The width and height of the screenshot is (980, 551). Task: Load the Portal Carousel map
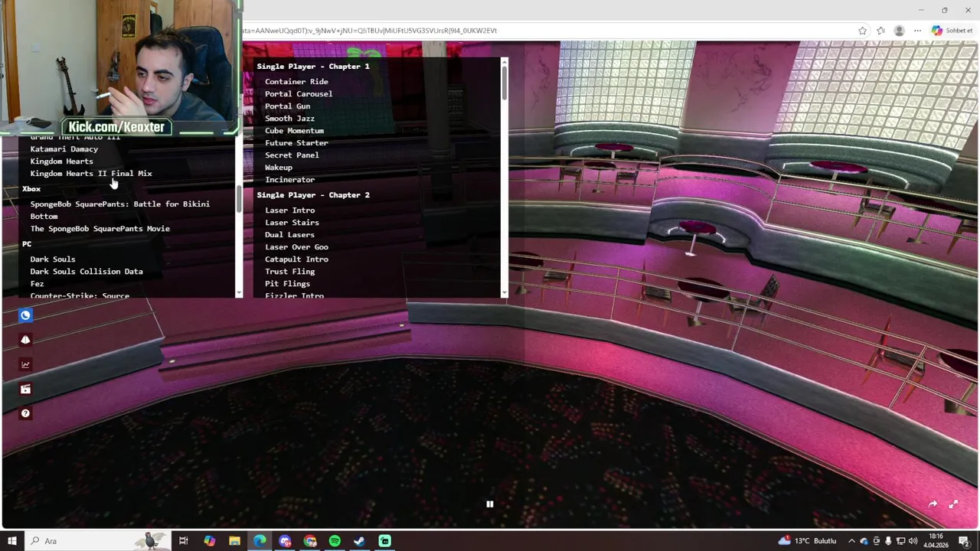coord(299,94)
